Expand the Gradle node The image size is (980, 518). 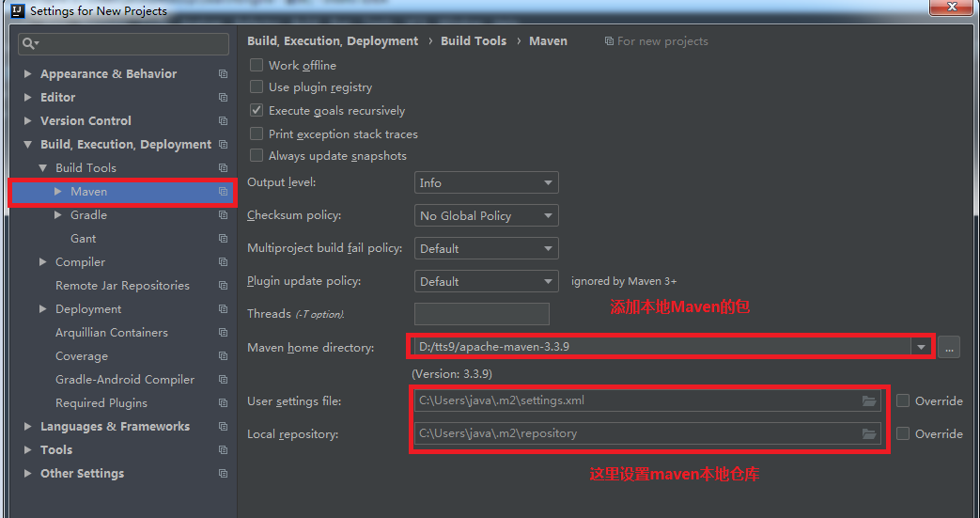[x=57, y=215]
